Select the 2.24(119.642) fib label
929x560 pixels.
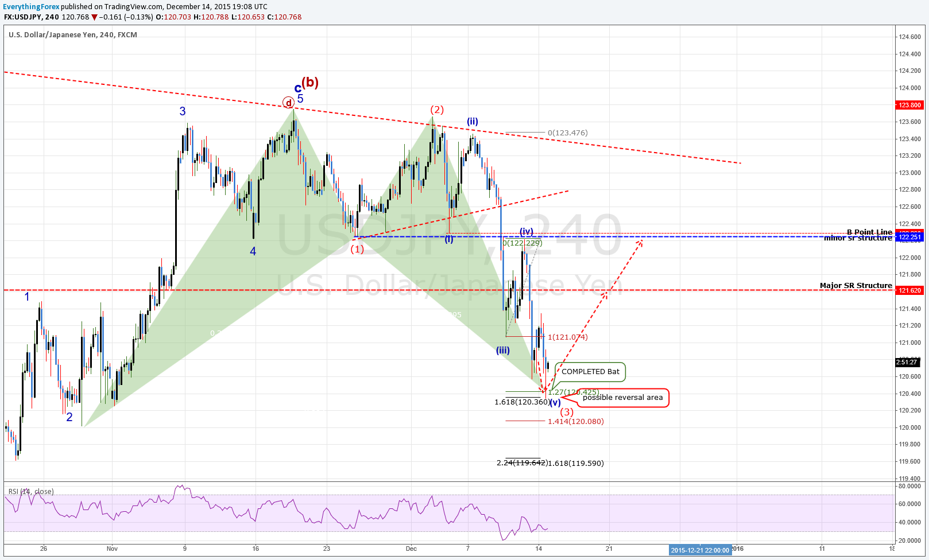[x=522, y=462]
